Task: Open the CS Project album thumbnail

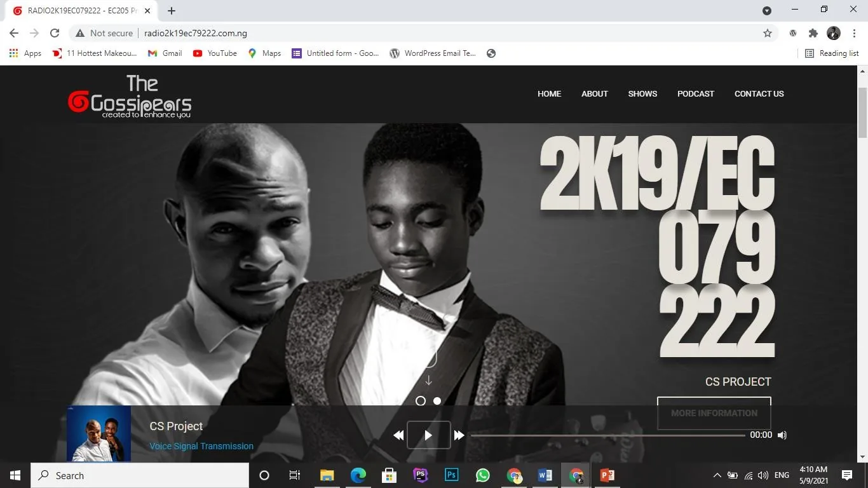Action: coord(98,433)
